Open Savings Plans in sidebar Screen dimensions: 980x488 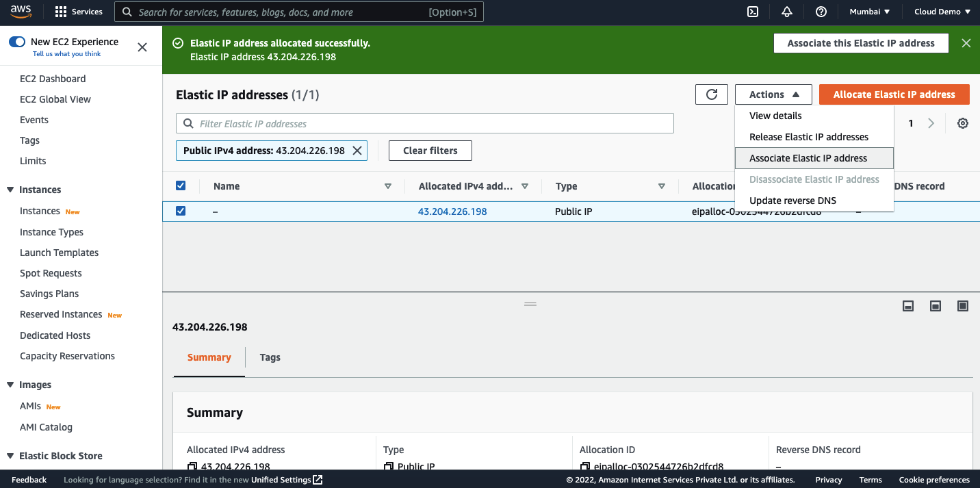point(49,294)
